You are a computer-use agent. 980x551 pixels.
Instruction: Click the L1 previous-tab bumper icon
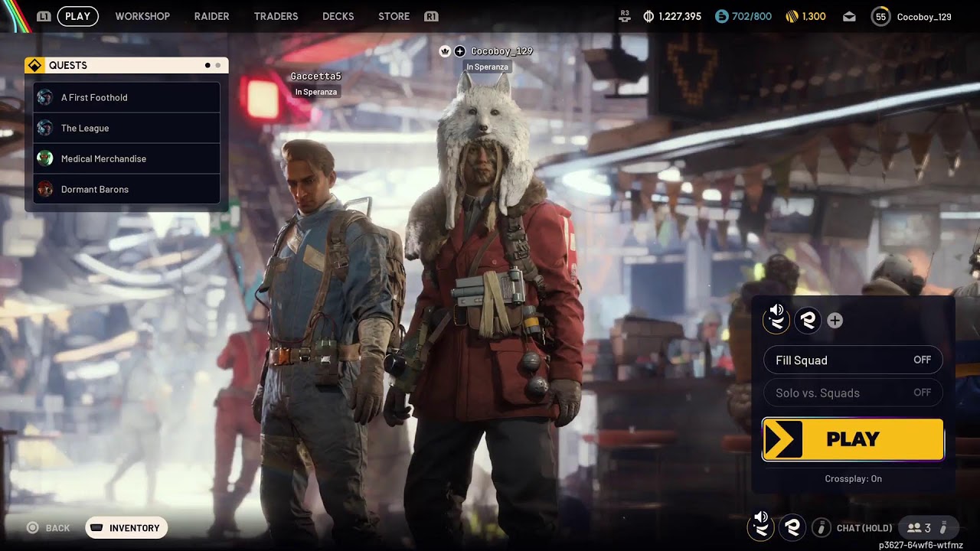click(x=44, y=16)
